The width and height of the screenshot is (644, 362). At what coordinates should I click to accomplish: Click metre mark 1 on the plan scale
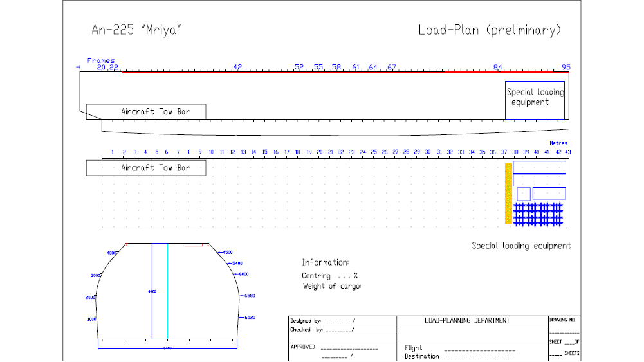click(x=113, y=152)
